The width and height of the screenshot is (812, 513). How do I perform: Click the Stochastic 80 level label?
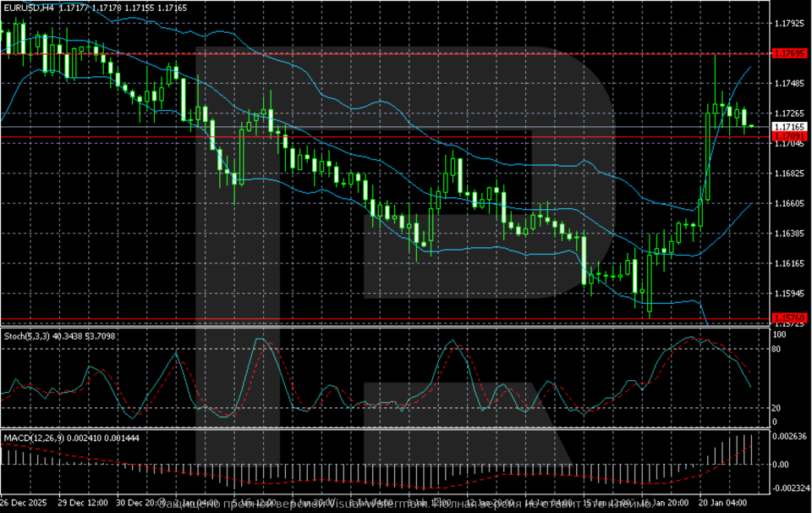(x=780, y=348)
